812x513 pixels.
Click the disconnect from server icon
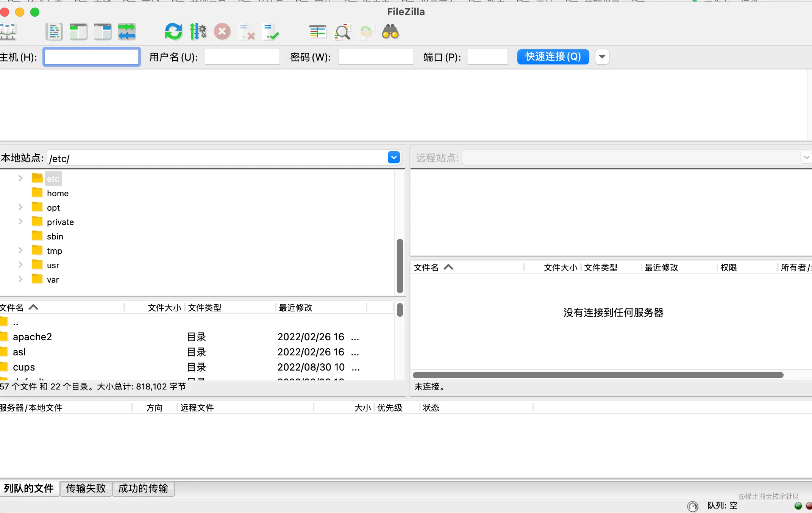point(247,32)
